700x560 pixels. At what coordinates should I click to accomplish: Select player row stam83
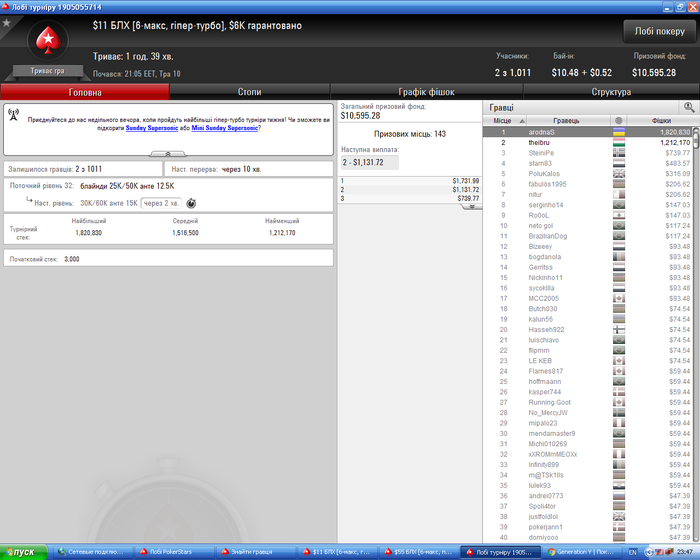588,163
